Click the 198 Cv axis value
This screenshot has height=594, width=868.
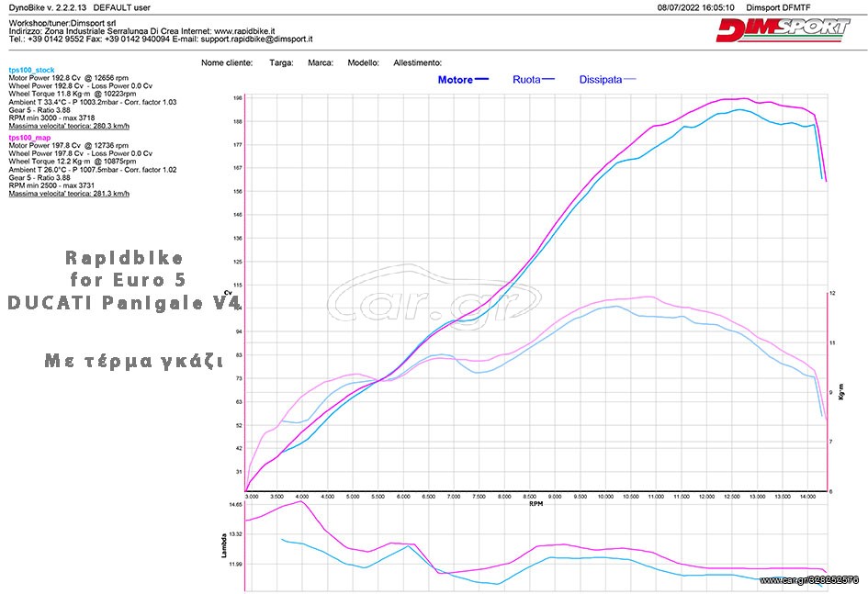(238, 98)
